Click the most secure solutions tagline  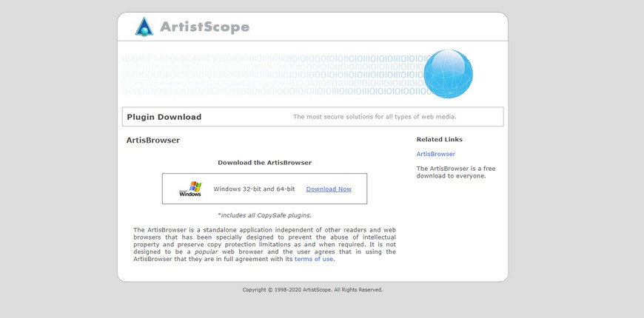click(x=375, y=117)
